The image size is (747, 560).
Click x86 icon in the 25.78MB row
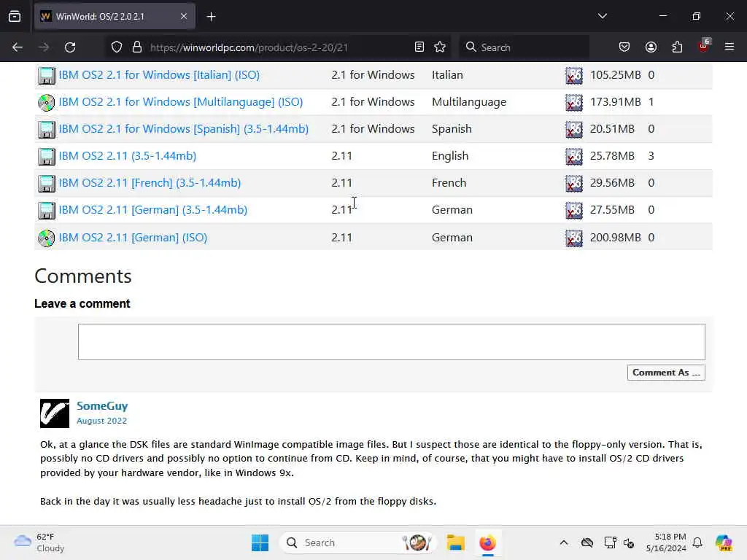click(573, 157)
